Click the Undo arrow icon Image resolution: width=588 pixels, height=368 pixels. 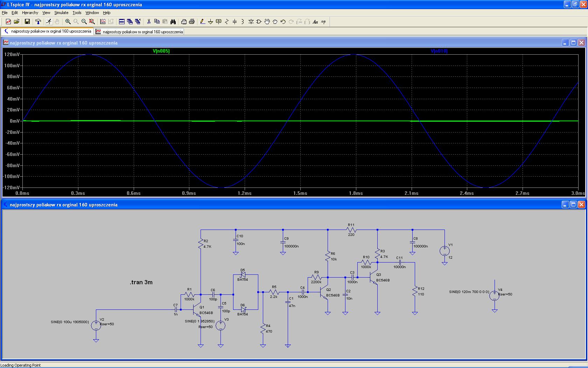pos(283,22)
